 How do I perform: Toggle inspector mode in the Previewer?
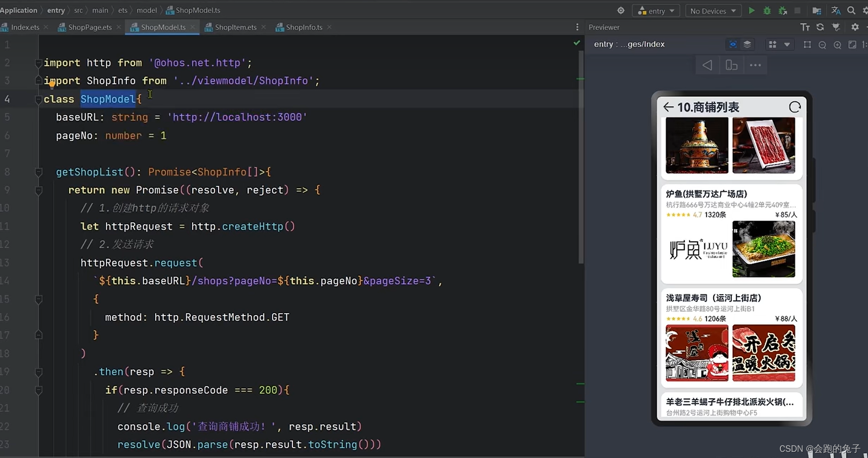[x=732, y=44]
